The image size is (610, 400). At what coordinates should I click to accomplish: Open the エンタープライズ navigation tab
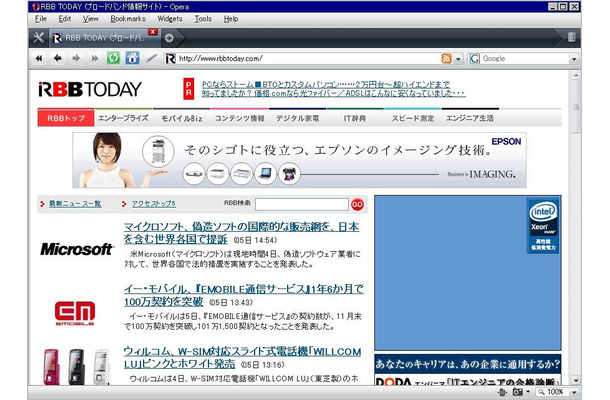[123, 118]
